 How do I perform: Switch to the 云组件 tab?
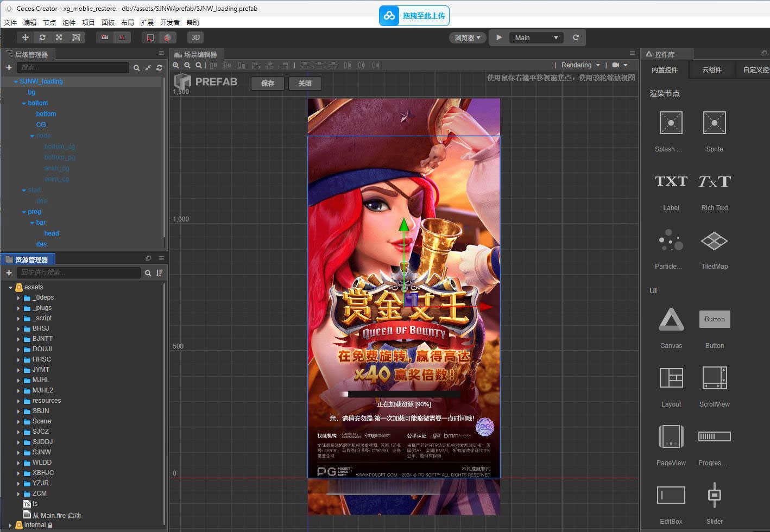712,69
